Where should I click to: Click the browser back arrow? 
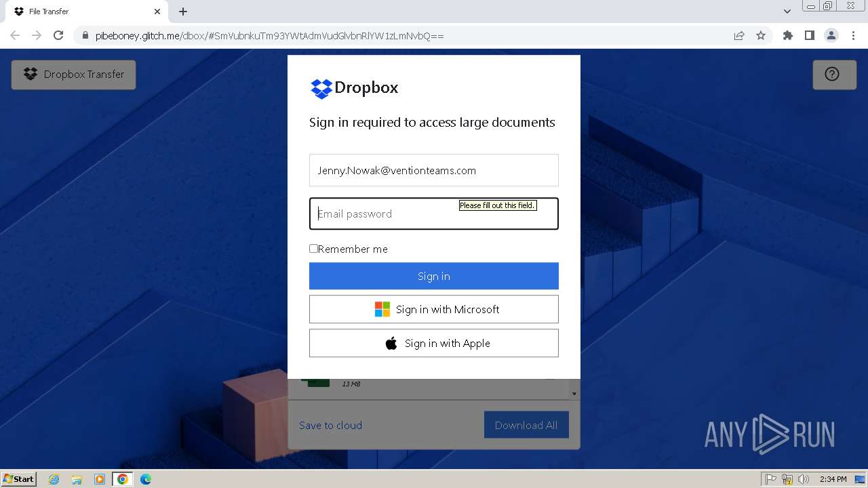tap(15, 35)
